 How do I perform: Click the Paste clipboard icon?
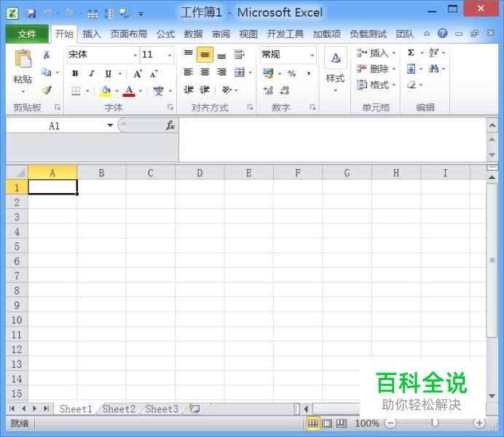23,59
